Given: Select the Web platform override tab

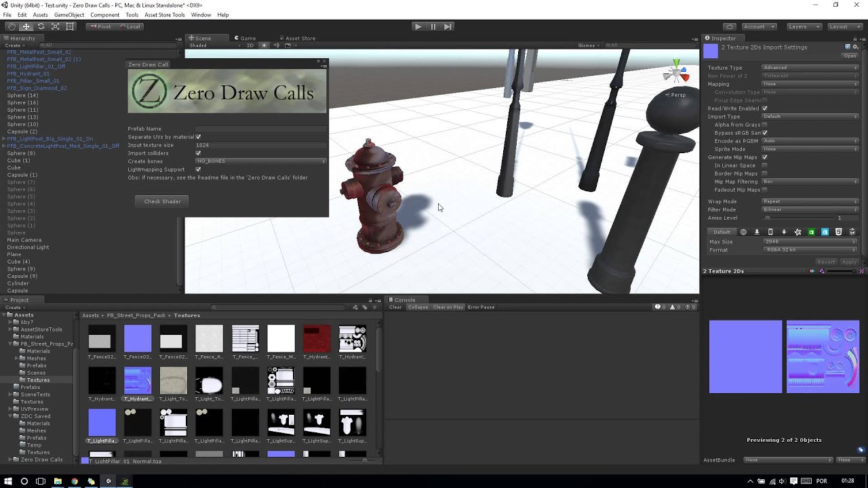Looking at the screenshot, I should [743, 232].
